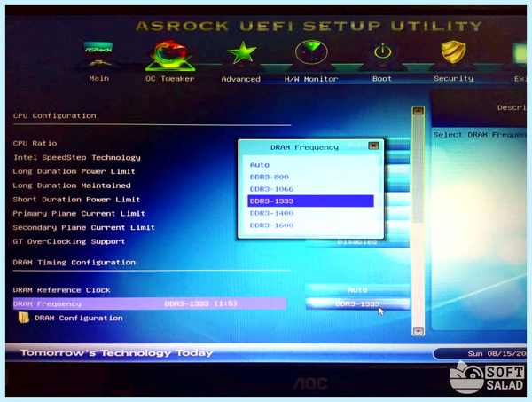
Task: Click the DRAM Timing Configuration heading
Action: [x=74, y=263]
